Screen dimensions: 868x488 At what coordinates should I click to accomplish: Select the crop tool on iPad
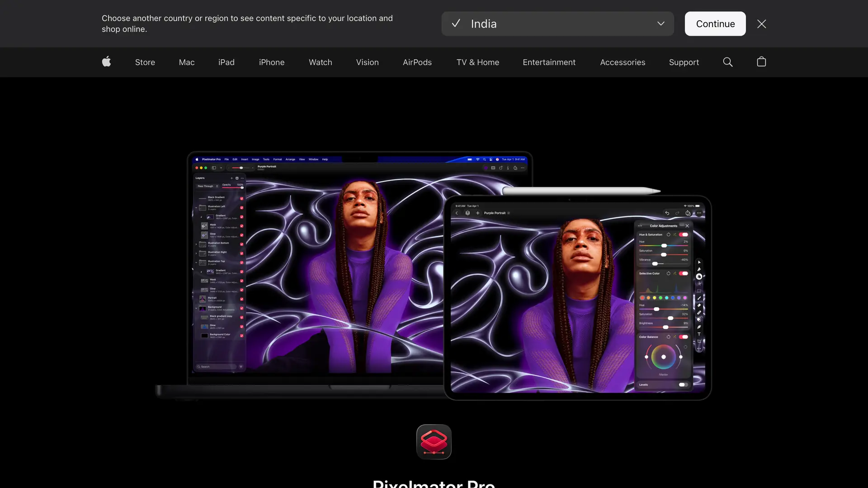pos(699,341)
